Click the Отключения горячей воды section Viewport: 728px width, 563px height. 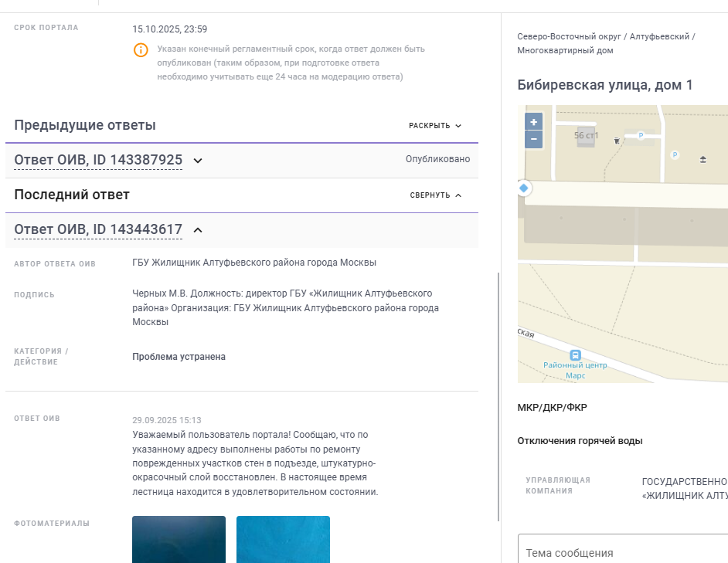580,441
